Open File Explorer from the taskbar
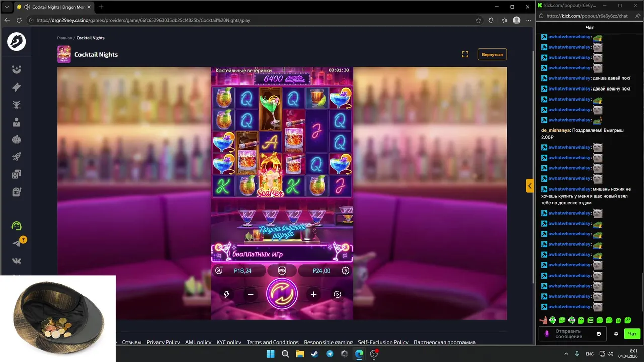Screen dimensions: 644x362 coord(300,354)
